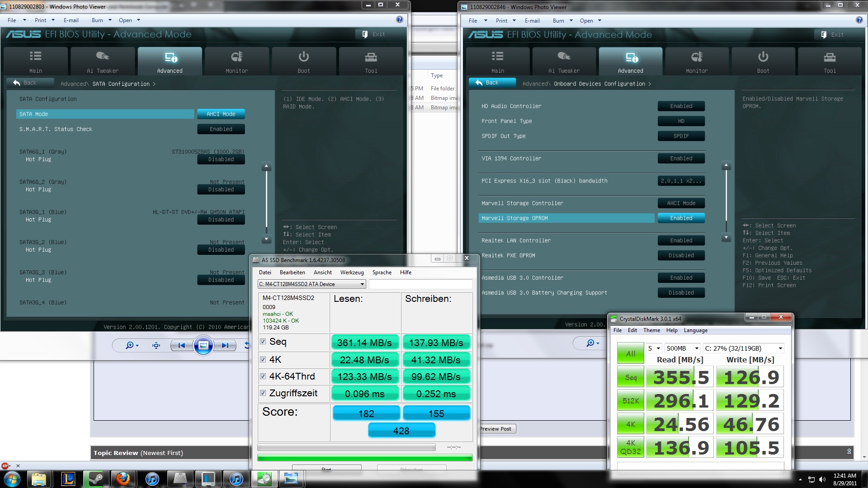Open test count dropdown showing 5
This screenshot has width=868, height=488.
[654, 348]
